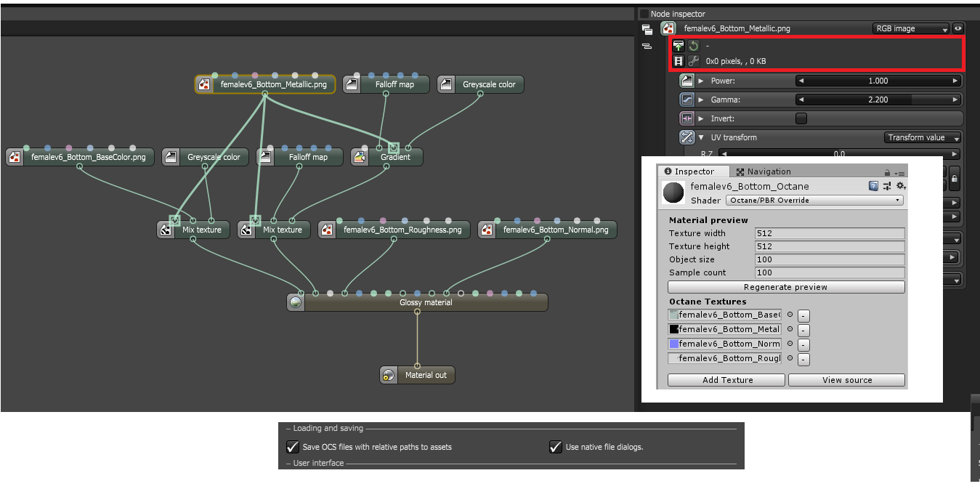Remove the femalev6_Bottom_Base texture with minus button
This screenshot has height=497, width=980.
click(803, 315)
